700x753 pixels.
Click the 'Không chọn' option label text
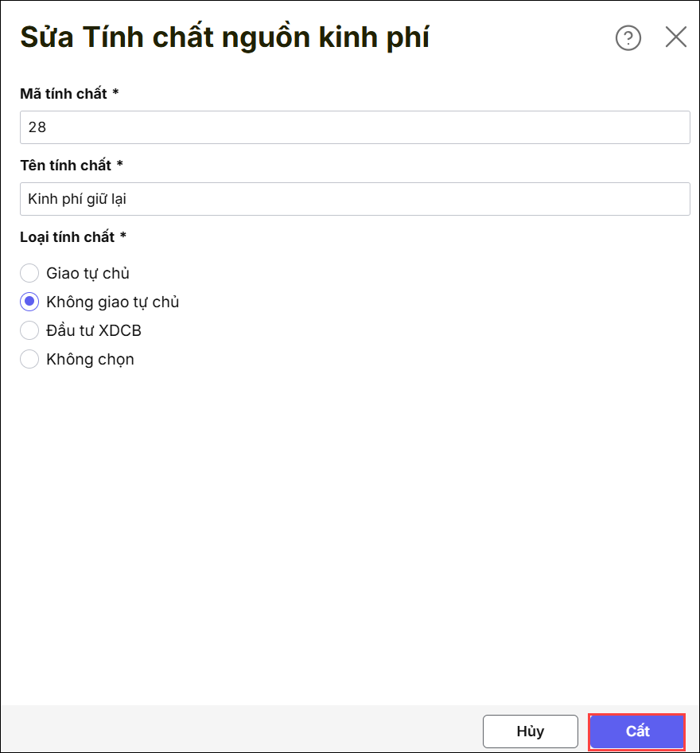pyautogui.click(x=90, y=359)
